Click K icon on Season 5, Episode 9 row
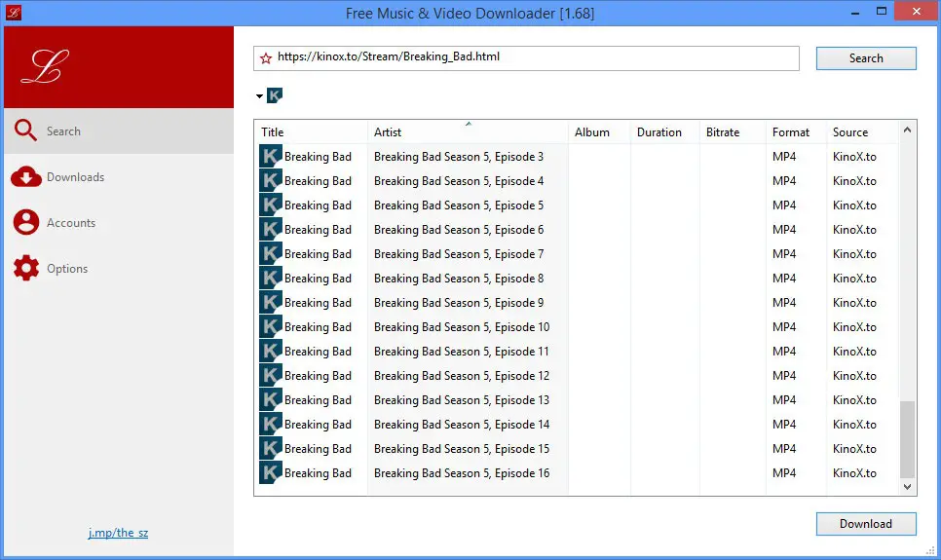Viewport: 941px width, 560px height. click(x=271, y=302)
